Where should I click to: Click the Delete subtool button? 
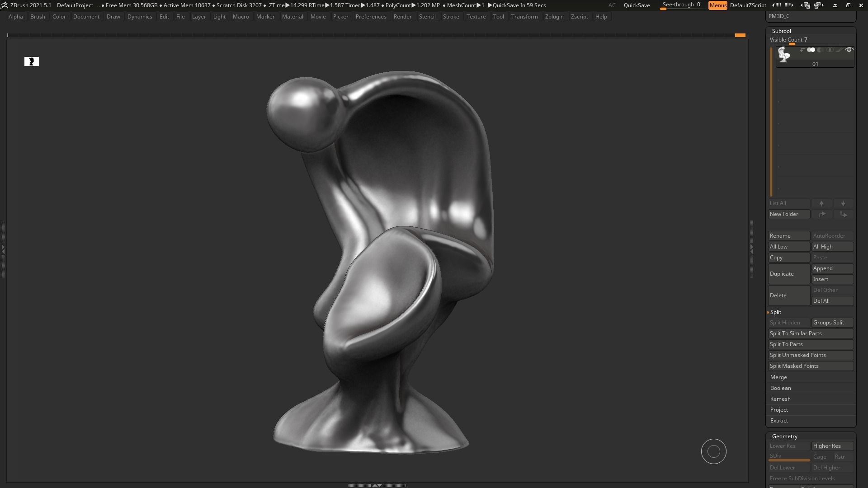(x=789, y=296)
